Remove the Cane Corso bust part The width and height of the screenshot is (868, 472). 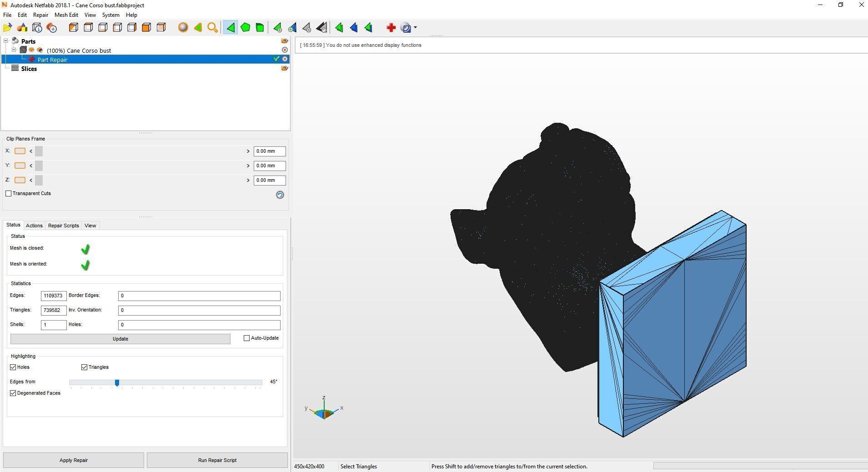[x=285, y=50]
